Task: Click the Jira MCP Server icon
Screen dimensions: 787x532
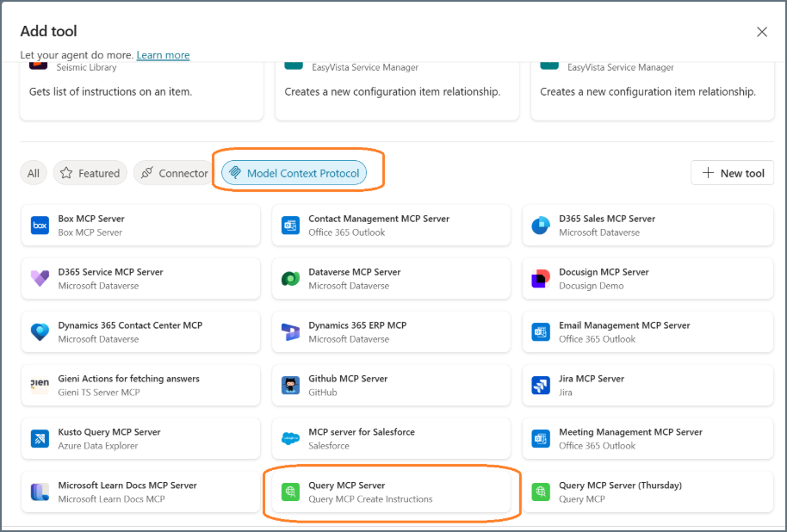Action: pos(541,385)
